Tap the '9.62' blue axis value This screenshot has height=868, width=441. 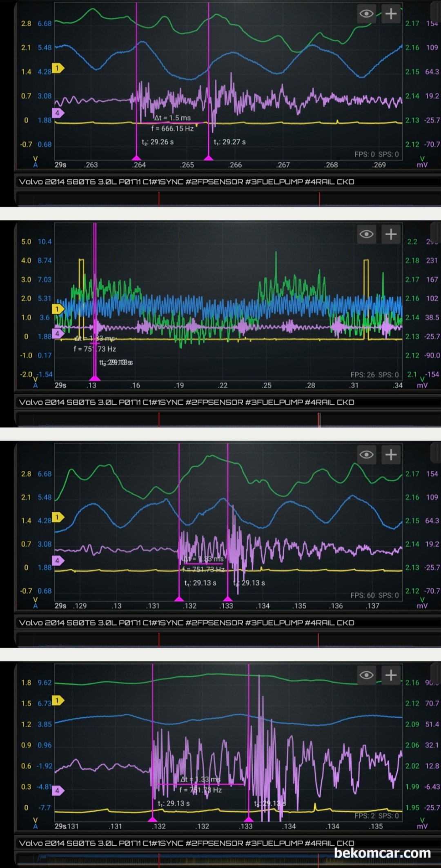pyautogui.click(x=45, y=683)
